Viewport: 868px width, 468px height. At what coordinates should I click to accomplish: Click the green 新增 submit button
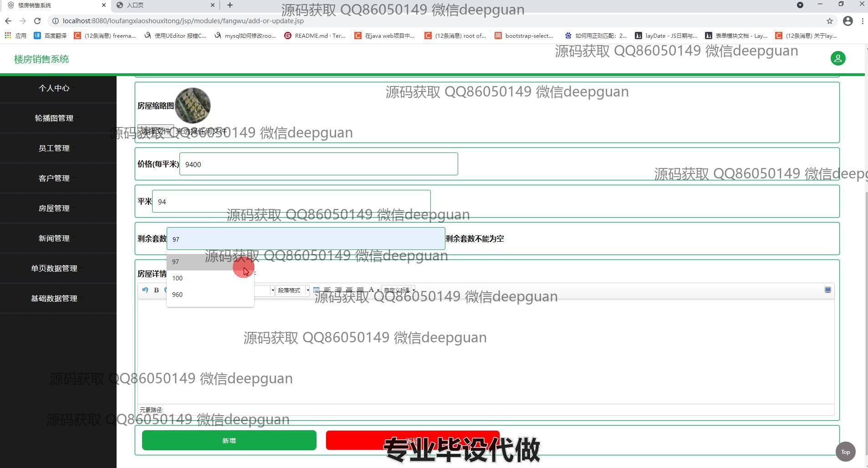point(229,440)
